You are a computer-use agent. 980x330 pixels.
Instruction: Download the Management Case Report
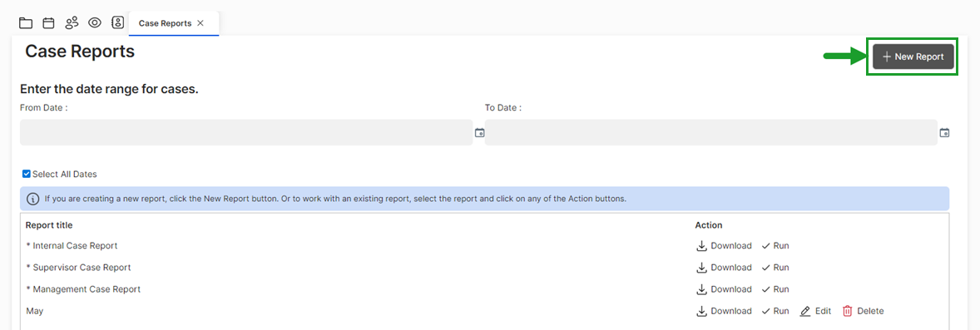[724, 289]
